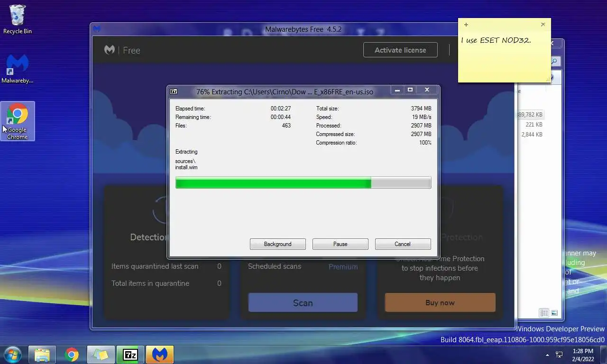Delete the sticky note
Image resolution: width=607 pixels, height=364 pixels.
tap(543, 25)
